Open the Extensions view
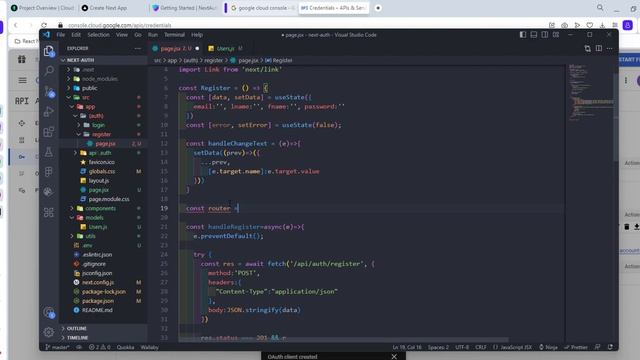The height and width of the screenshot is (360, 640). pyautogui.click(x=49, y=131)
